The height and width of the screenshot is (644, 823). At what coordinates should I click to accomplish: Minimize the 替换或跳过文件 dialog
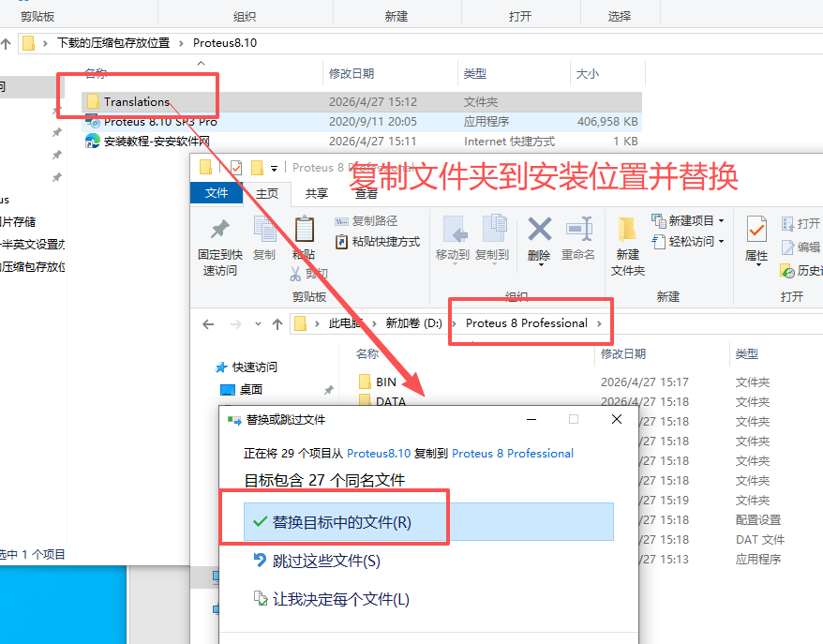tap(531, 419)
